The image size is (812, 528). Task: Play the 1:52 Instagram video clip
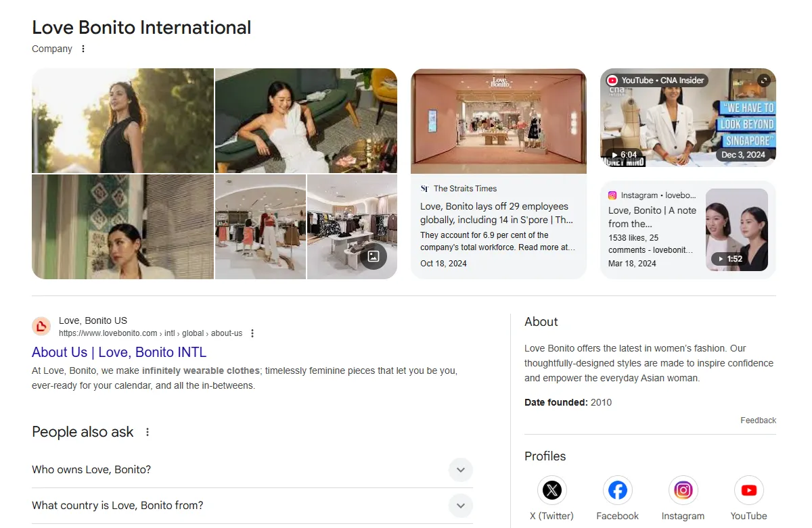[x=736, y=230]
